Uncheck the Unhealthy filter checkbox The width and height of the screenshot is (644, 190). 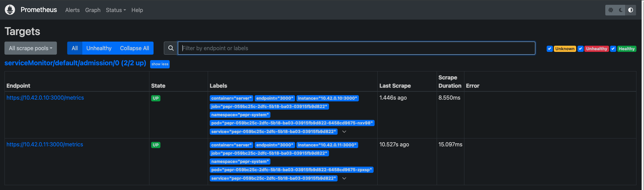point(580,49)
